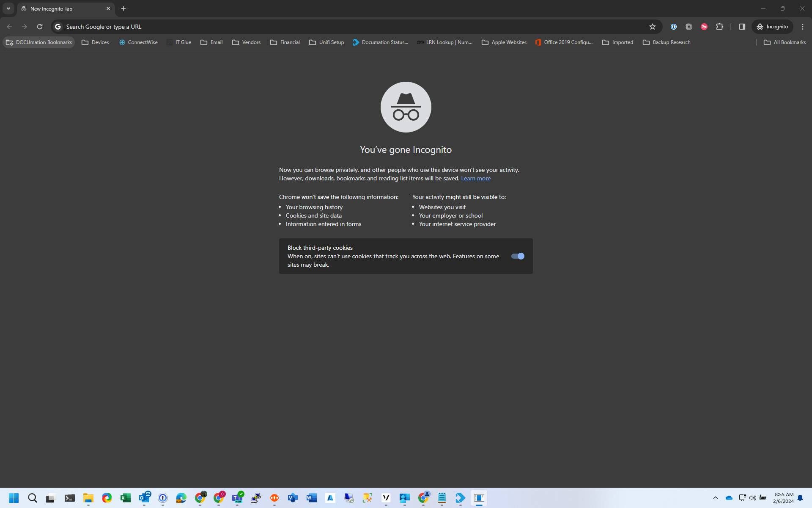The width and height of the screenshot is (812, 508).
Task: Select the New Incognito Tab tab
Action: coord(63,8)
